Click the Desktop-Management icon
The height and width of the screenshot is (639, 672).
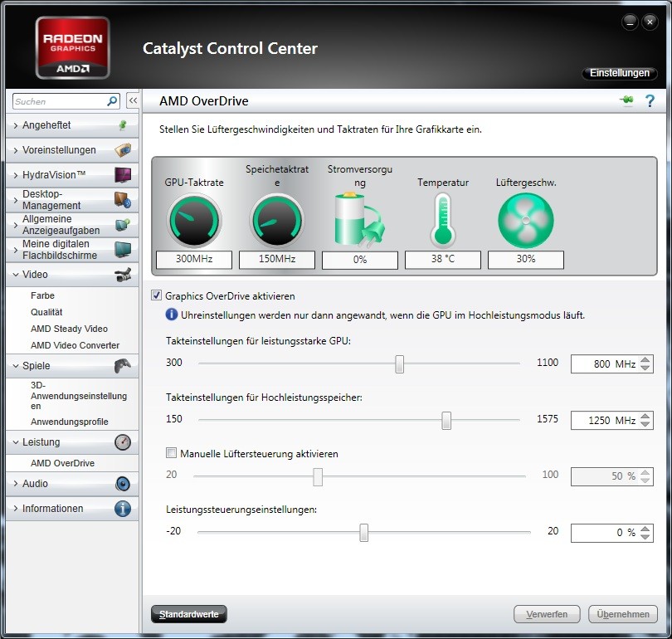(x=123, y=200)
